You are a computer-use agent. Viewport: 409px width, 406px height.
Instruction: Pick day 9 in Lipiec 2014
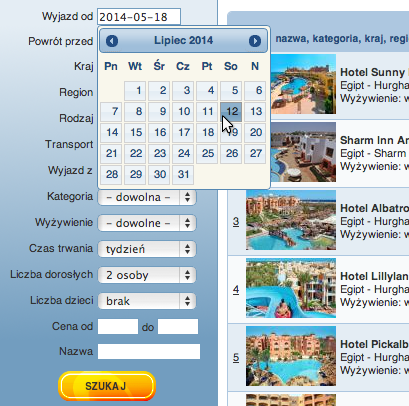point(159,111)
